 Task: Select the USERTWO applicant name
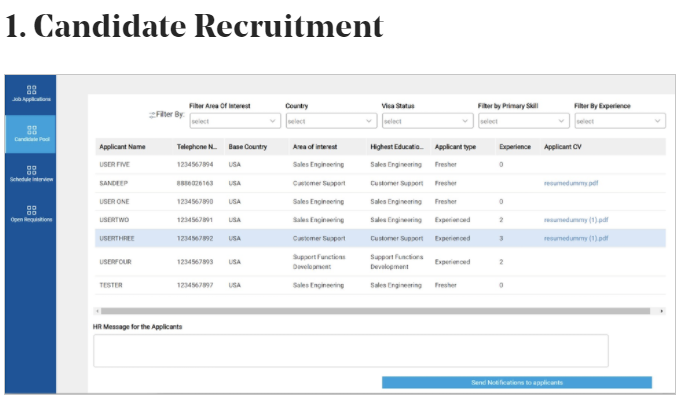[x=114, y=220]
